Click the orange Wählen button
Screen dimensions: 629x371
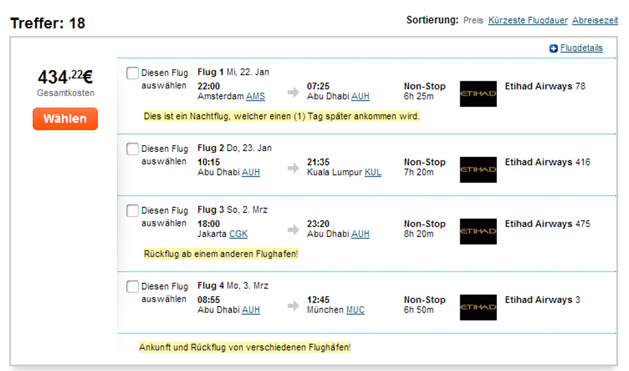point(65,119)
